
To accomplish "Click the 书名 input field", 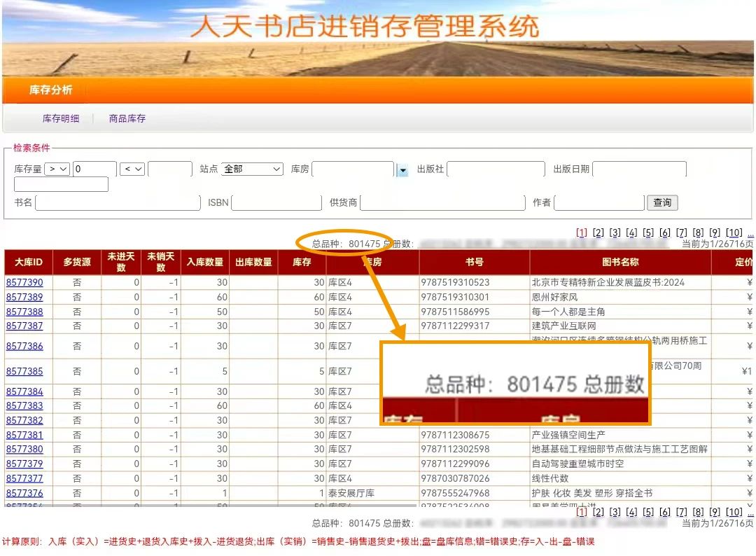I will tap(118, 203).
